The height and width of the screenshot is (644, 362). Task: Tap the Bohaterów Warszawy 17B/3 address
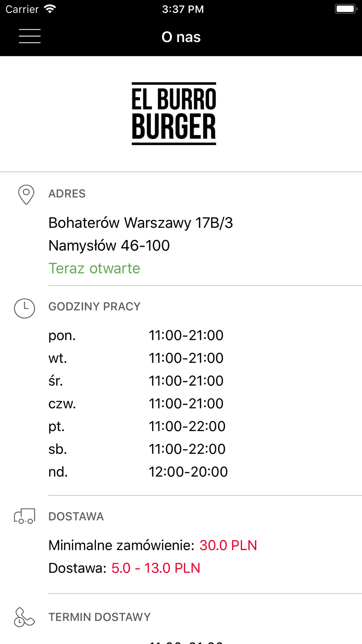tap(140, 223)
